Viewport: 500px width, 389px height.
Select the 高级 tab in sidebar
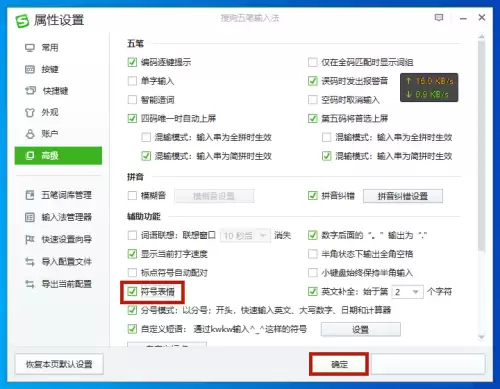click(x=58, y=155)
